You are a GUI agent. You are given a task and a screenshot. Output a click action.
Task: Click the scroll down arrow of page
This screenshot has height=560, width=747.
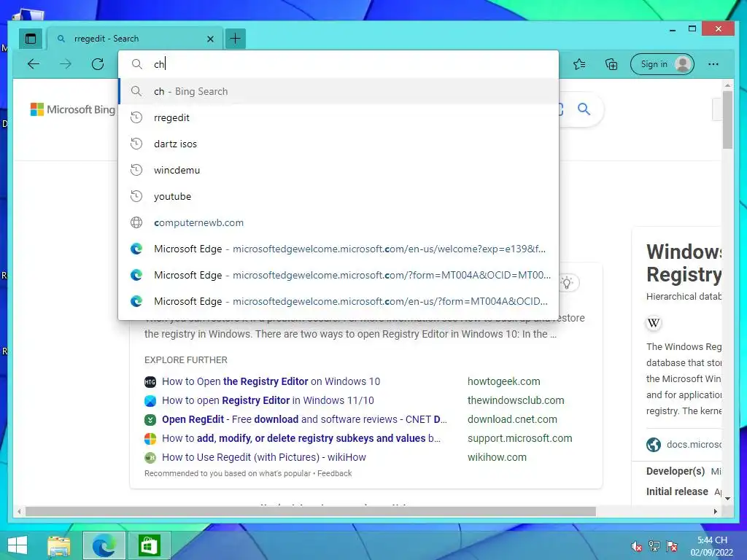[x=727, y=499]
